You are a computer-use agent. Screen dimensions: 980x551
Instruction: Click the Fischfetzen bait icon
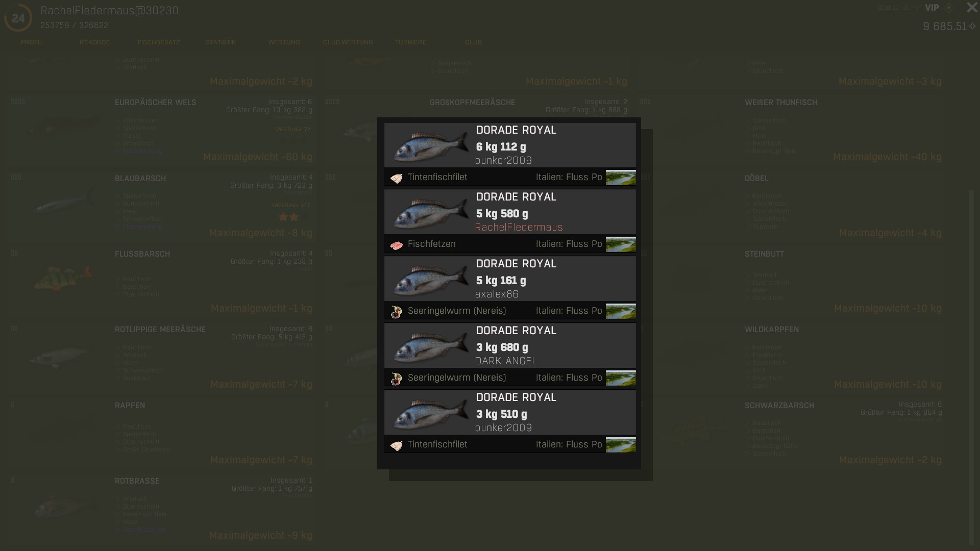tap(396, 245)
